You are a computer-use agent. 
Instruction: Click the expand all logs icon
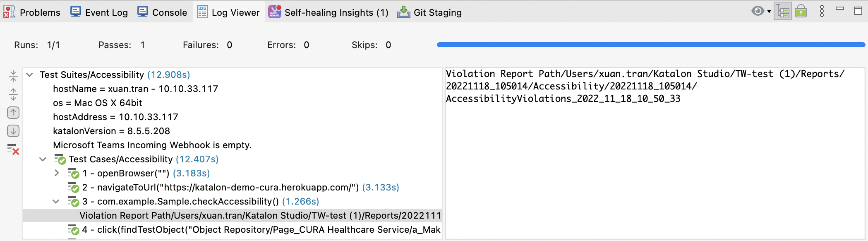tap(13, 94)
